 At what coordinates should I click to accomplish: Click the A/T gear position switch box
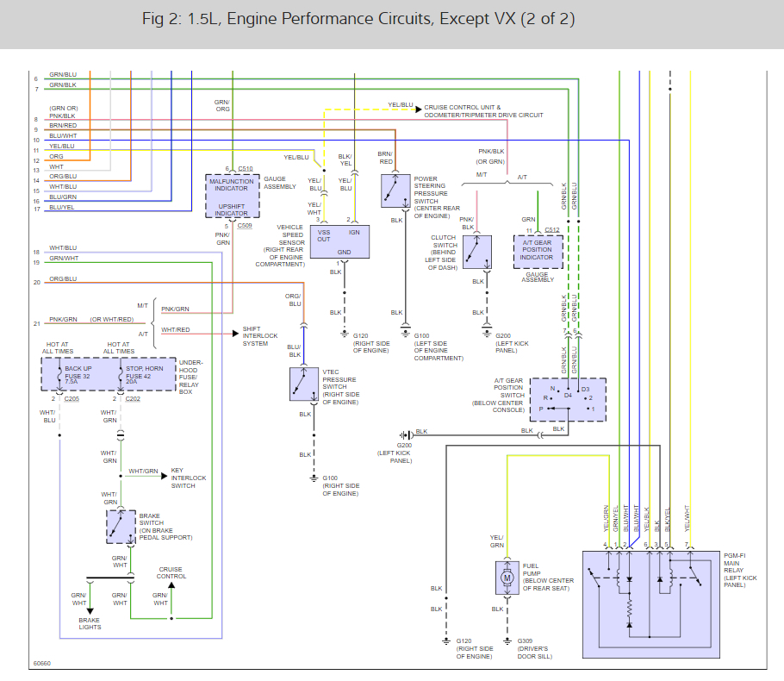(567, 399)
